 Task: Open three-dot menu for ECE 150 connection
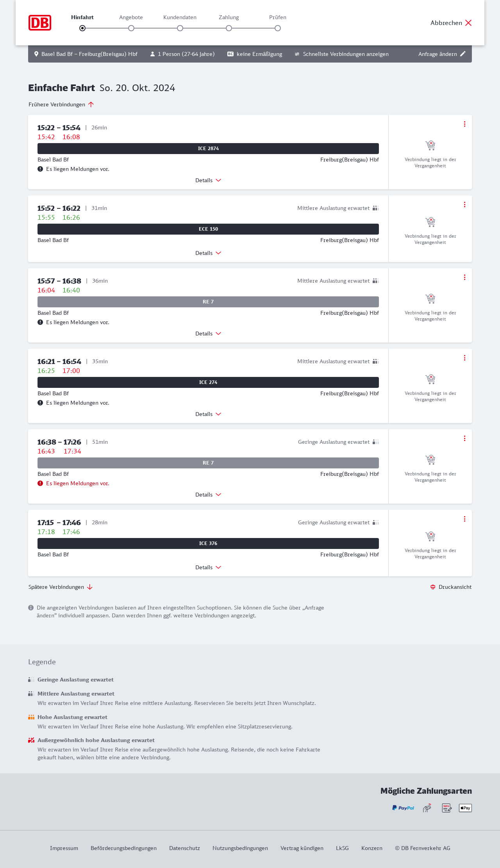click(464, 204)
